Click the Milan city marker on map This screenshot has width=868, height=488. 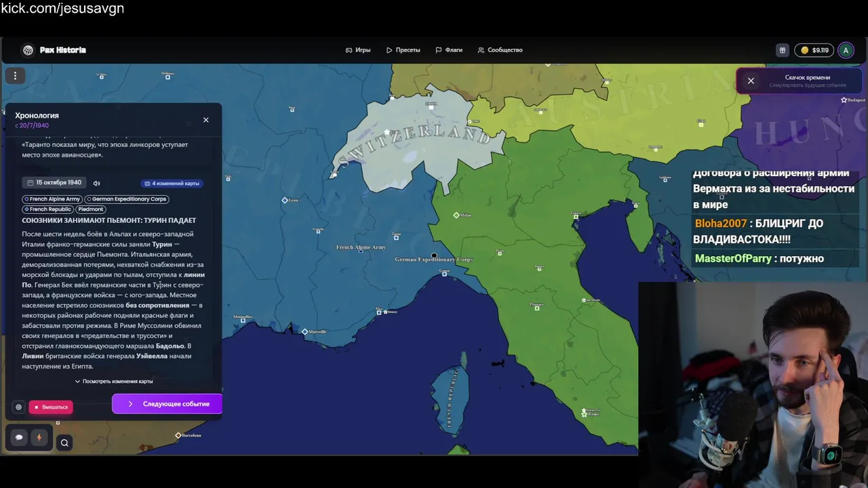(456, 215)
